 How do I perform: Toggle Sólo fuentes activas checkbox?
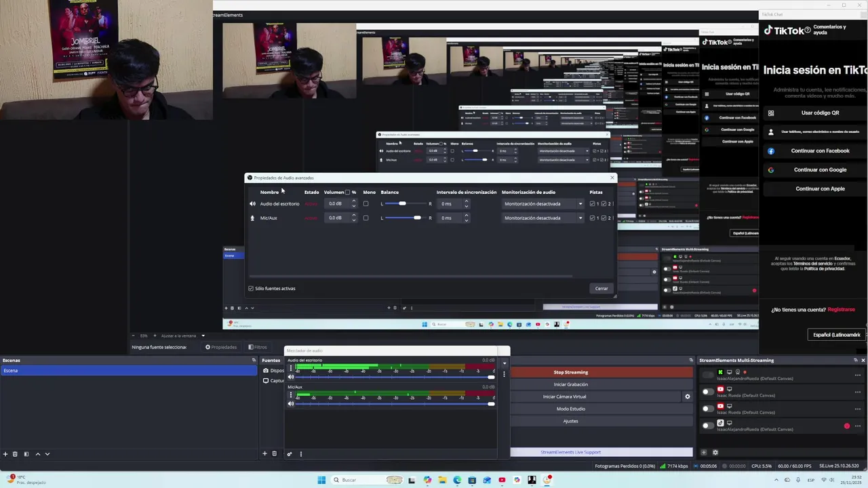(251, 289)
